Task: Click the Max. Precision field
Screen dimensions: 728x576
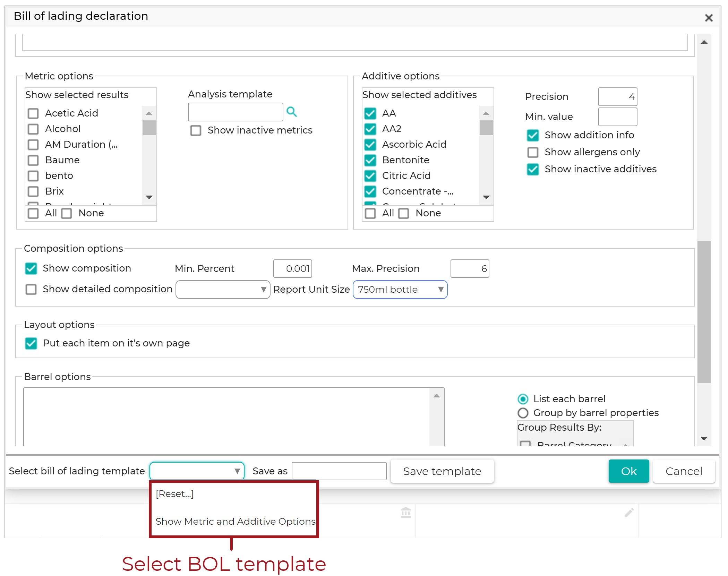Action: click(470, 269)
